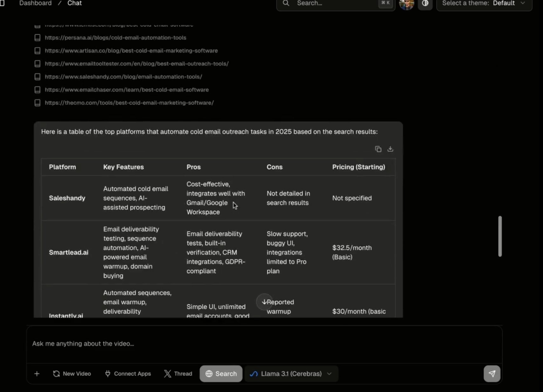Click the New Video button

point(72,374)
